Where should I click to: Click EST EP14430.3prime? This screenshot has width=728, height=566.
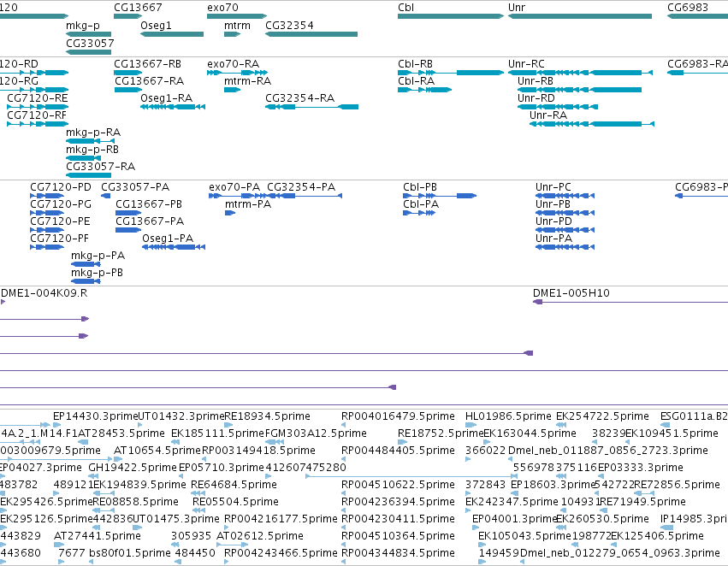pos(96,416)
